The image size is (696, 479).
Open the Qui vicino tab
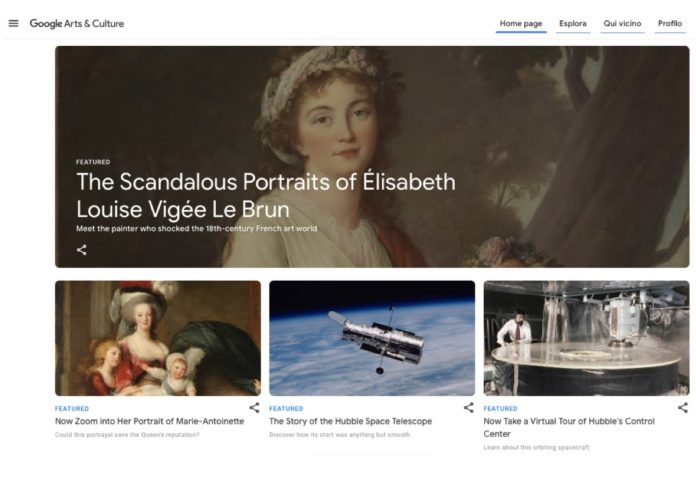coord(622,24)
